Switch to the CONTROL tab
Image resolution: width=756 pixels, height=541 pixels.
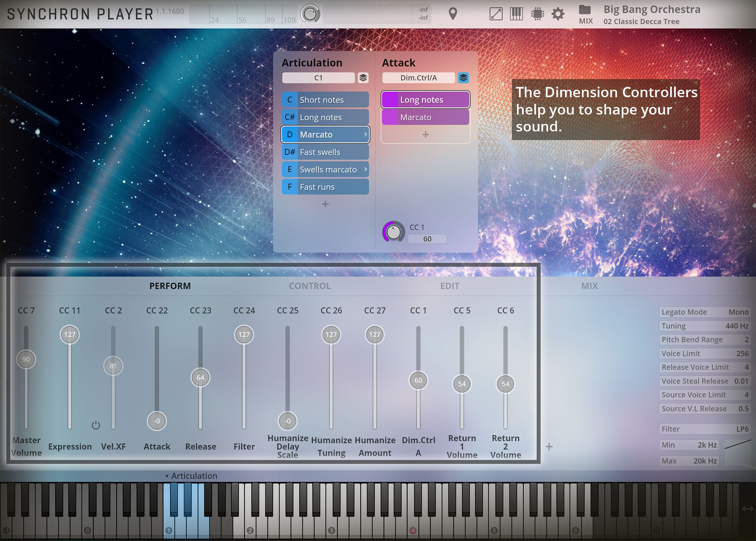coord(310,286)
